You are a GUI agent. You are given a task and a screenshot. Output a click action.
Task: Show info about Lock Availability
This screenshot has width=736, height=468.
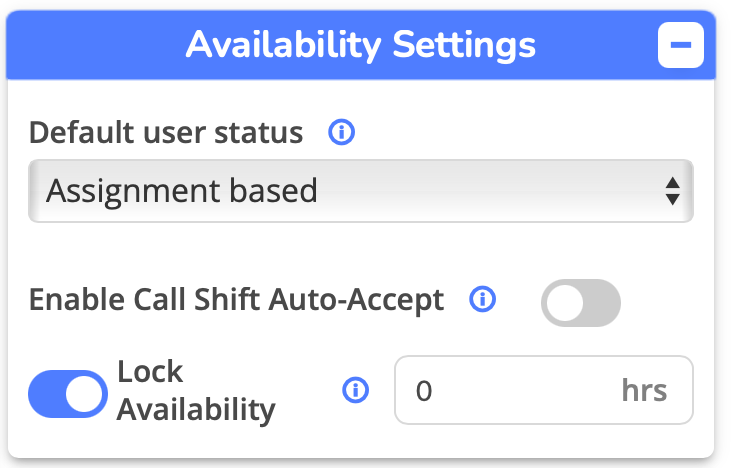pyautogui.click(x=355, y=390)
